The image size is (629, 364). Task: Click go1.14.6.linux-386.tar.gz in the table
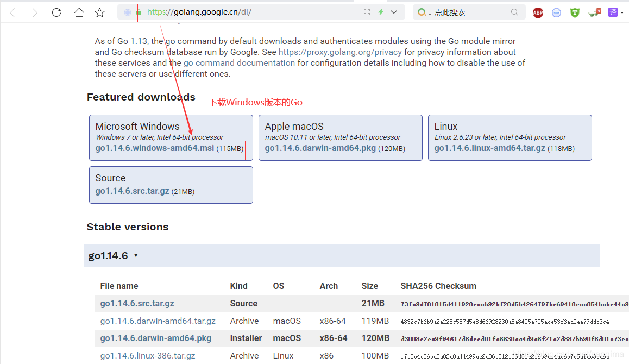(x=148, y=355)
